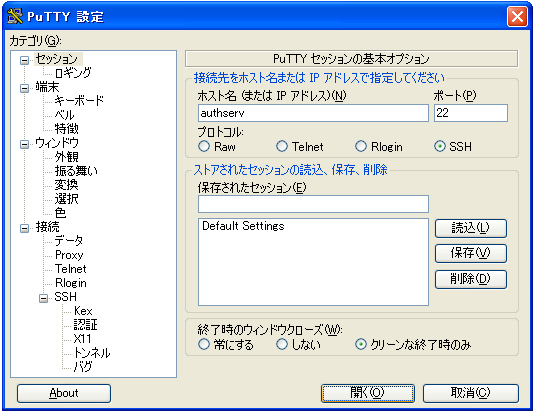Viewport: 534px width, 413px height.
Task: Select the Telnet protocol radio button
Action: 282,146
